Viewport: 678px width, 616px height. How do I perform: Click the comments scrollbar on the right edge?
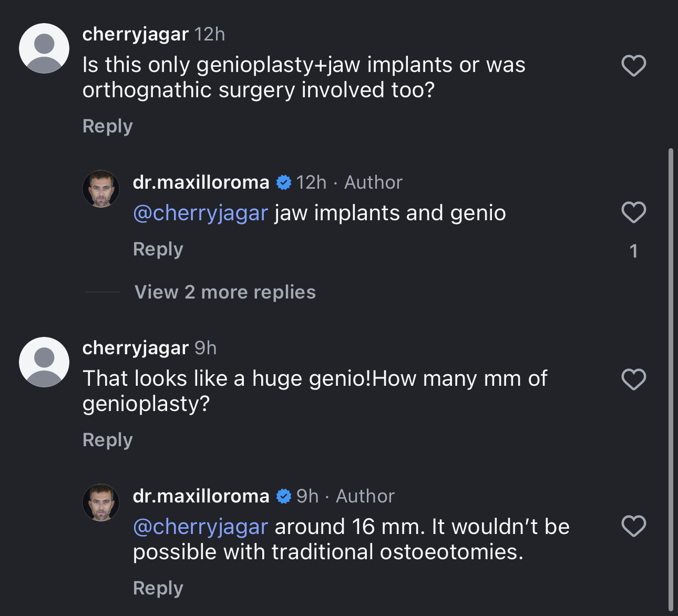(671, 378)
